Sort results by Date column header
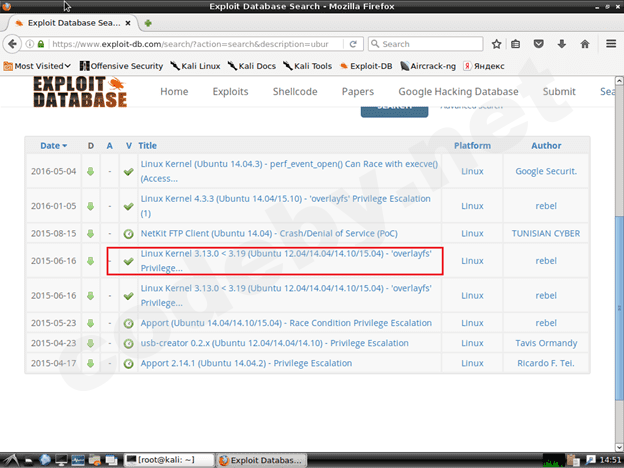The image size is (624, 468). pos(50,145)
